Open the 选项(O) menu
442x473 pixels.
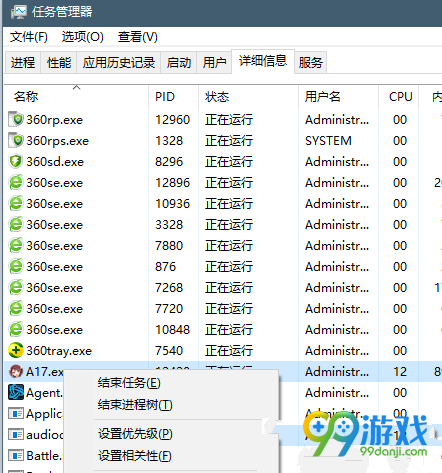click(82, 37)
